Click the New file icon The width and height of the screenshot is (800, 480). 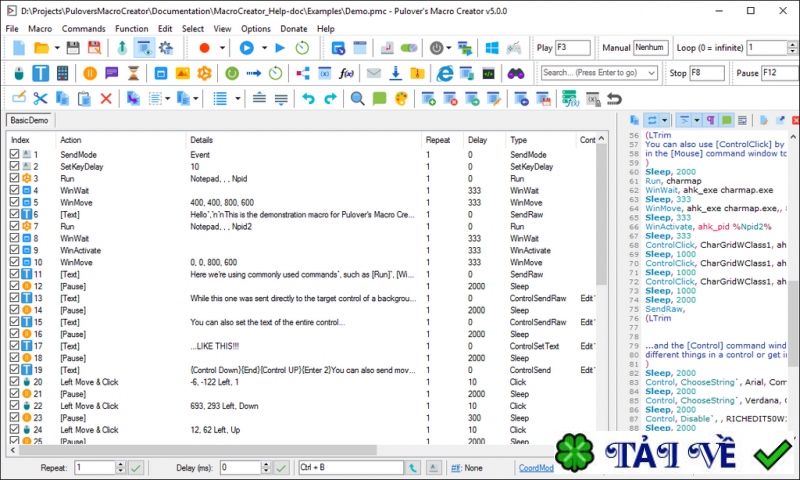point(19,48)
